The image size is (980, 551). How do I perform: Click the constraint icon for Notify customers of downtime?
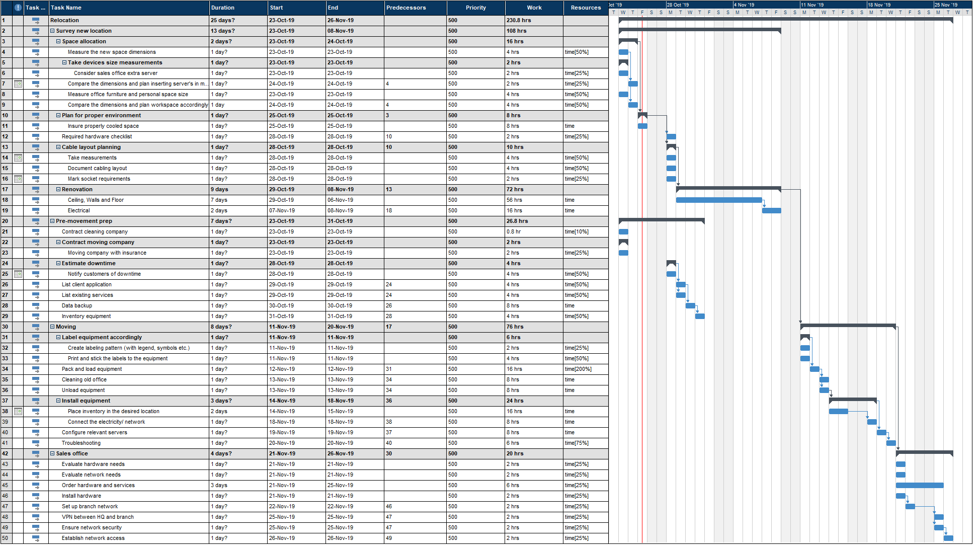click(18, 274)
